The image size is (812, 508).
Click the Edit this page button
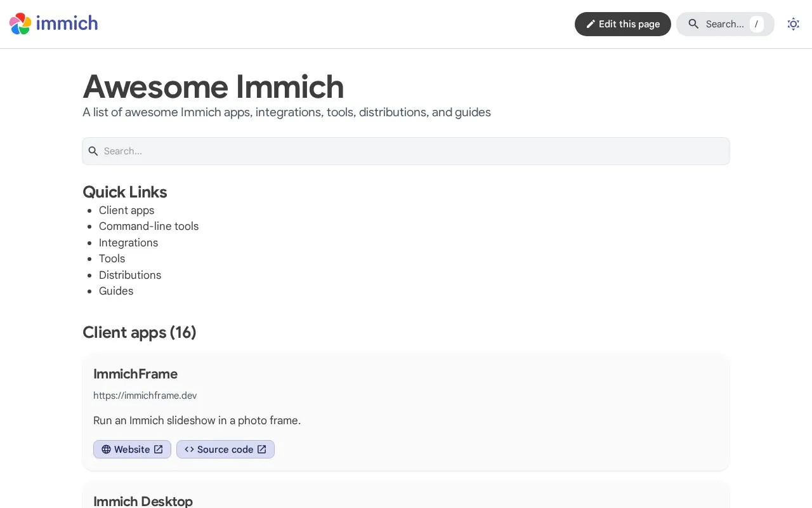point(623,24)
